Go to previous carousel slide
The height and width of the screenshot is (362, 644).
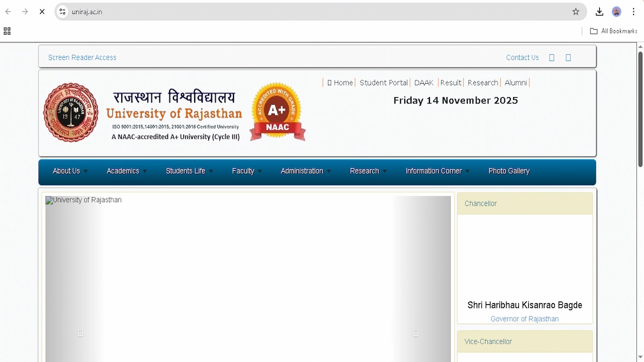(x=80, y=333)
